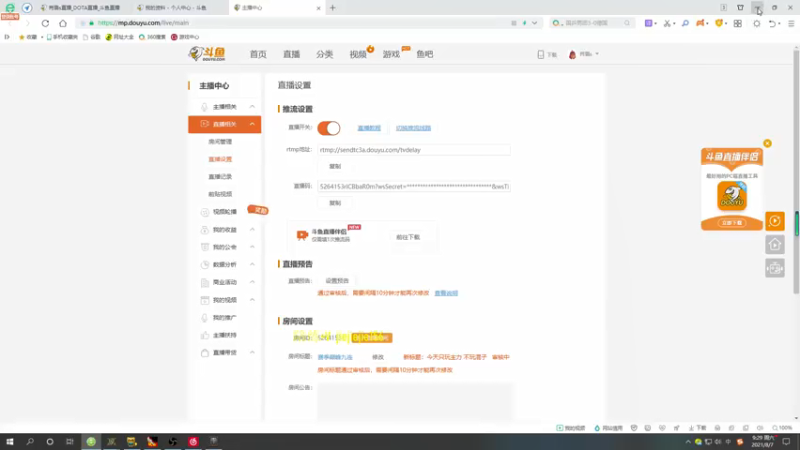This screenshot has height=450, width=800.
Task: Click the phone download icon in header
Action: (541, 54)
